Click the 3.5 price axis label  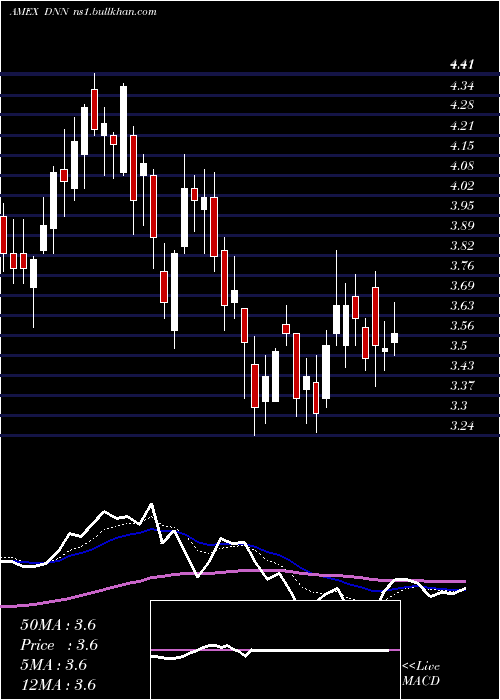pos(458,346)
